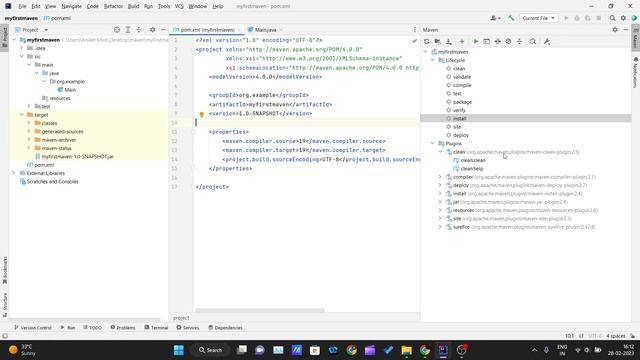Open the user account icon dropdown
Image resolution: width=640 pixels, height=360 pixels.
click(x=495, y=18)
